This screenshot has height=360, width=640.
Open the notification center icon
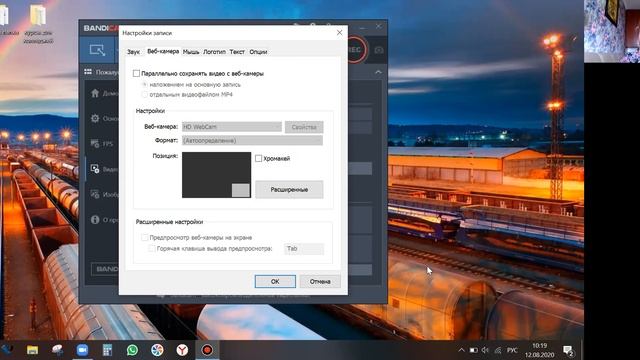pyautogui.click(x=568, y=350)
